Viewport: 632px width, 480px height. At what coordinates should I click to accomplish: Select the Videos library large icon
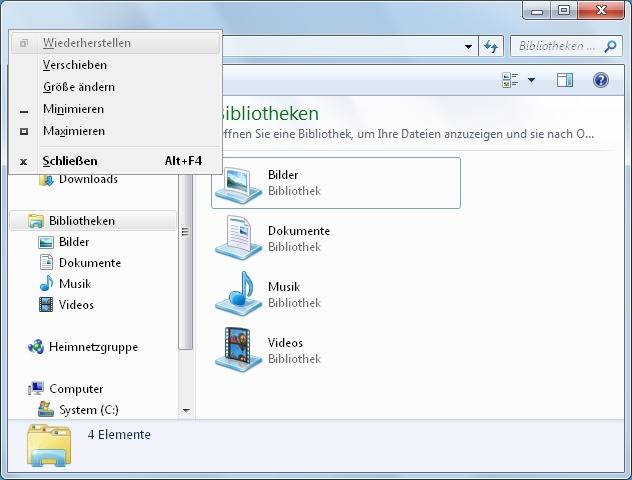(238, 350)
